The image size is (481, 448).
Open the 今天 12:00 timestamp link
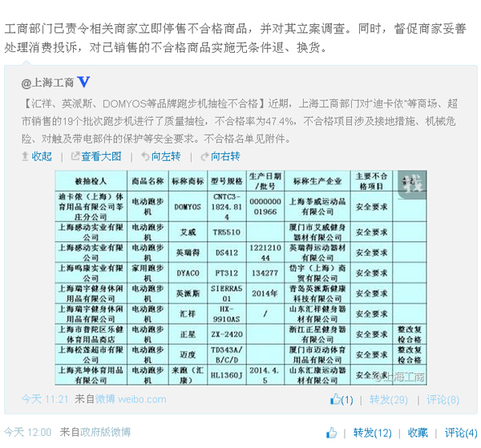point(27,432)
